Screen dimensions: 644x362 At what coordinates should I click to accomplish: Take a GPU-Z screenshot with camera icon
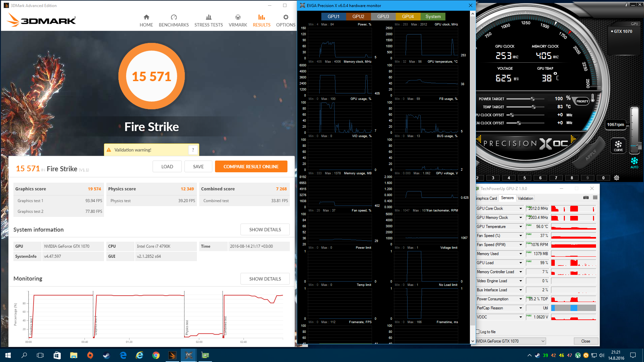(586, 197)
